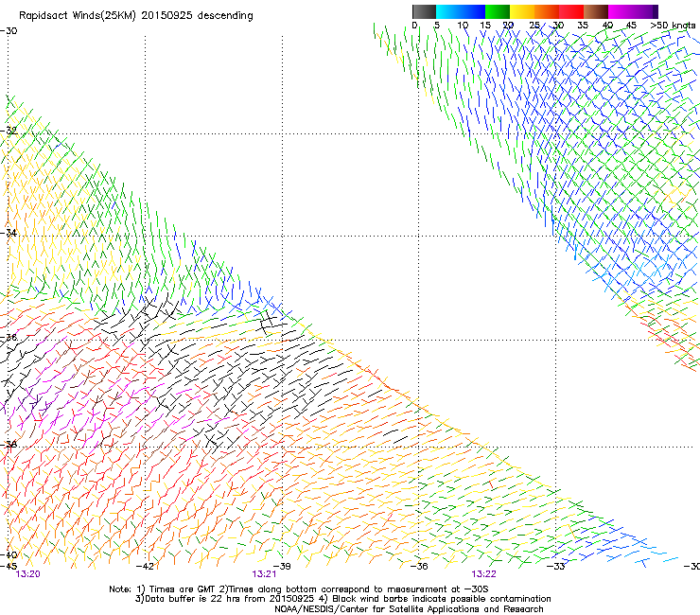The width and height of the screenshot is (700, 615).
Task: Click the '>50 knots' legend label
Action: click(x=673, y=26)
